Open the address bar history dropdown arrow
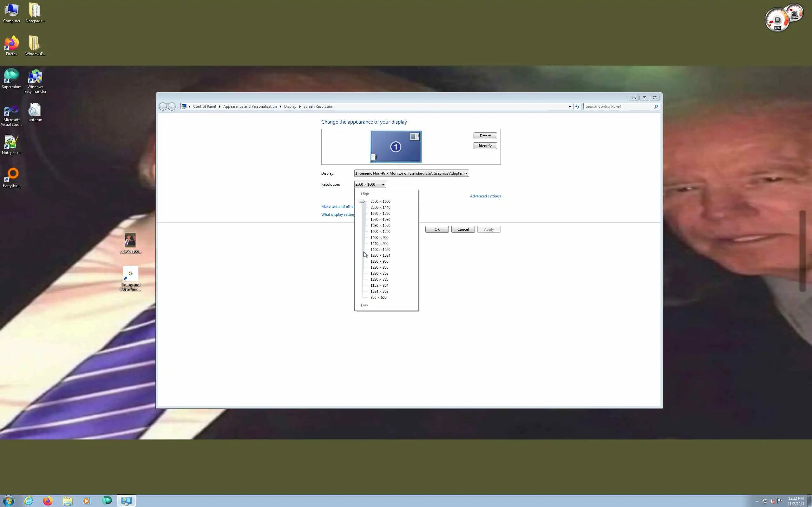This screenshot has width=812, height=507. 570,107
